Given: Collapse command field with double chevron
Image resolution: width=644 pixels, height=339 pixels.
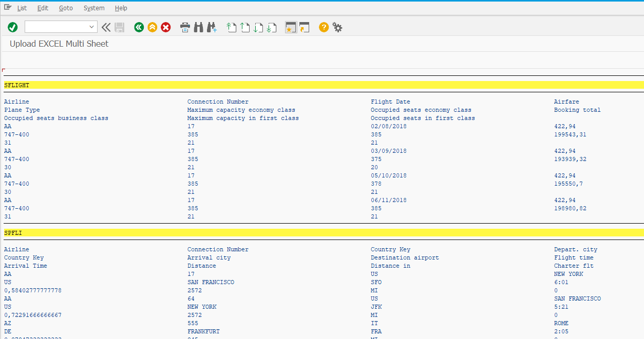Looking at the screenshot, I should coord(106,27).
